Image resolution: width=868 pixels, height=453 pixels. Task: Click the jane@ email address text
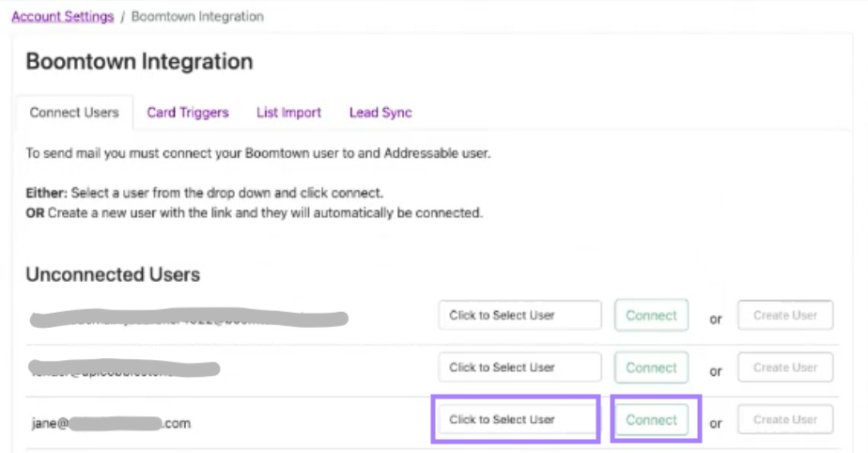point(111,423)
